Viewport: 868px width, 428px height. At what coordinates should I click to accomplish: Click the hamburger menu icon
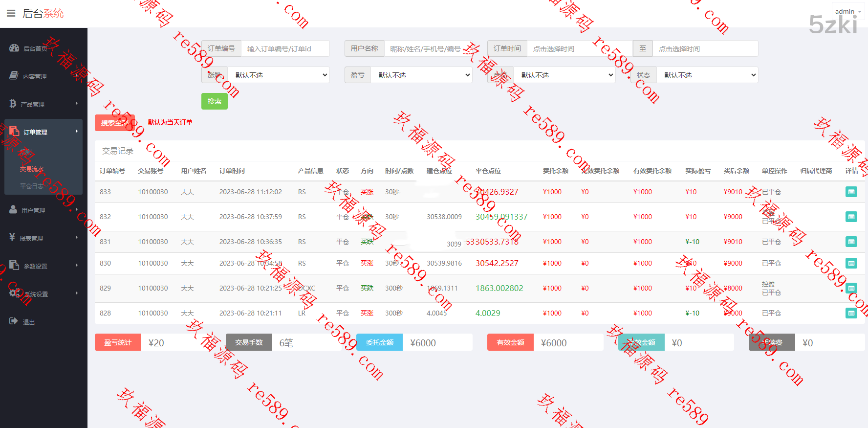(x=11, y=13)
